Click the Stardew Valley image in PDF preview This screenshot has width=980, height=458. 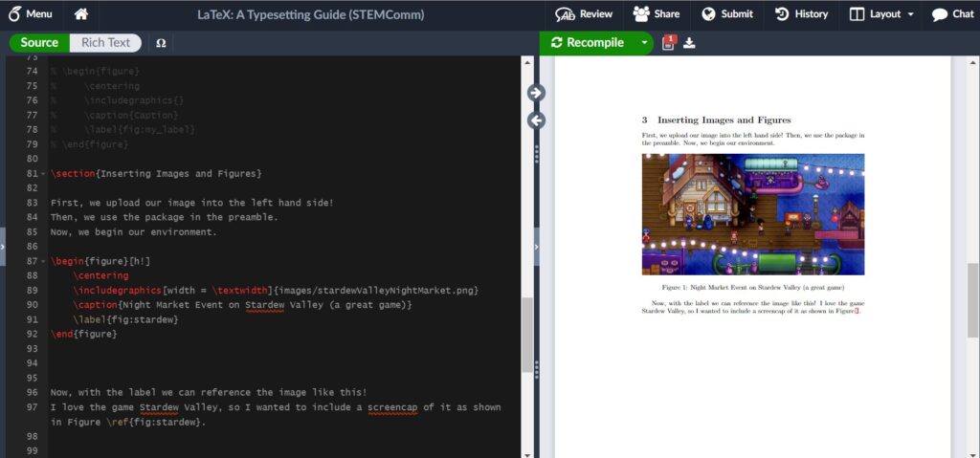[x=752, y=214]
